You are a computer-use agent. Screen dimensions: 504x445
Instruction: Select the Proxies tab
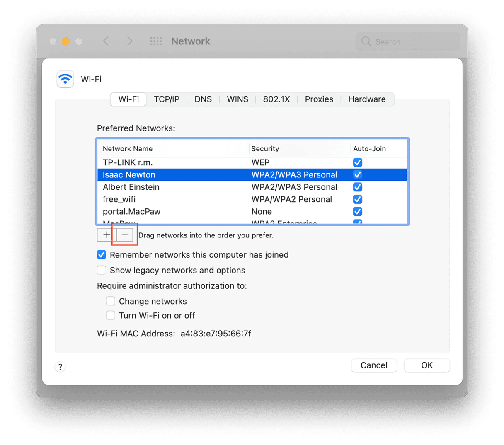click(319, 99)
